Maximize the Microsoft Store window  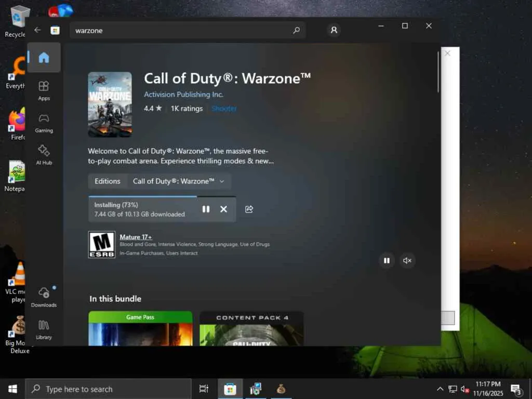[405, 26]
